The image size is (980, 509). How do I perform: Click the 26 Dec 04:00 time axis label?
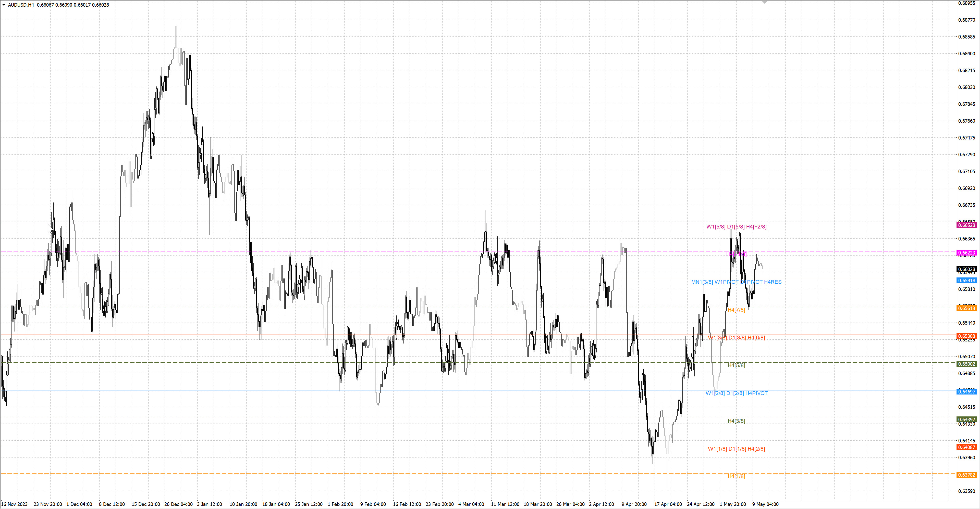(x=178, y=504)
